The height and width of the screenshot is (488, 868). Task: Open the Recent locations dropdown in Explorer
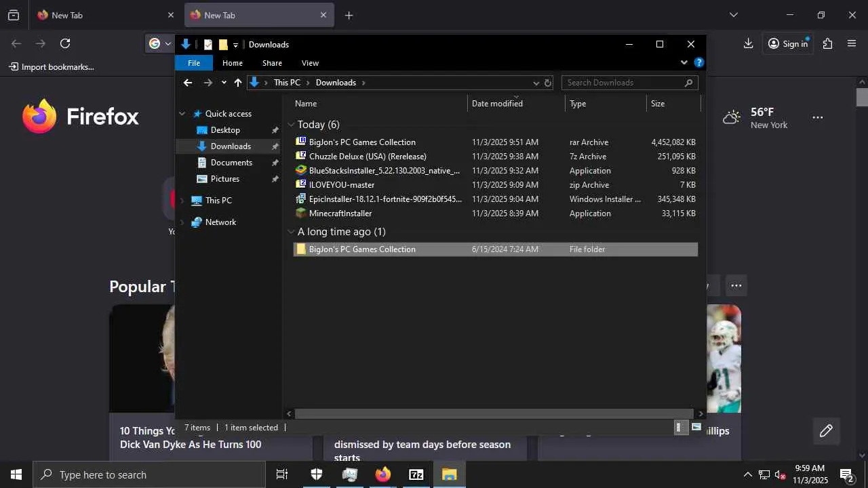click(x=224, y=83)
